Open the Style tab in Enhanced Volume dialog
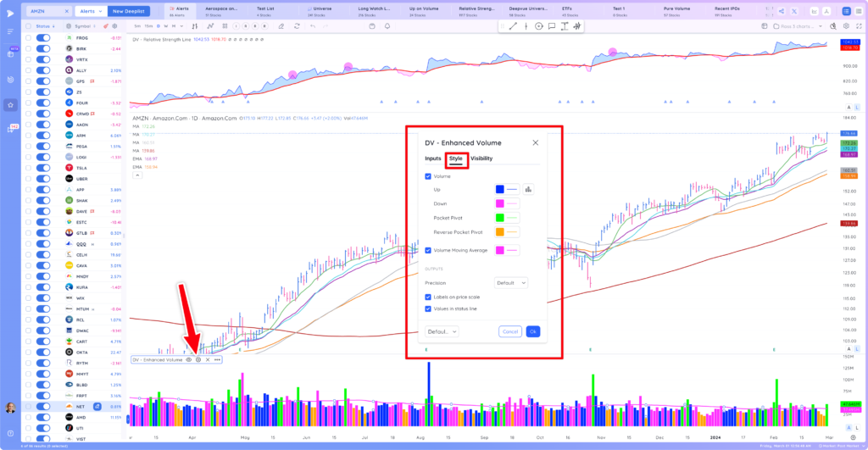Viewport: 868px width, 450px height. coord(455,158)
